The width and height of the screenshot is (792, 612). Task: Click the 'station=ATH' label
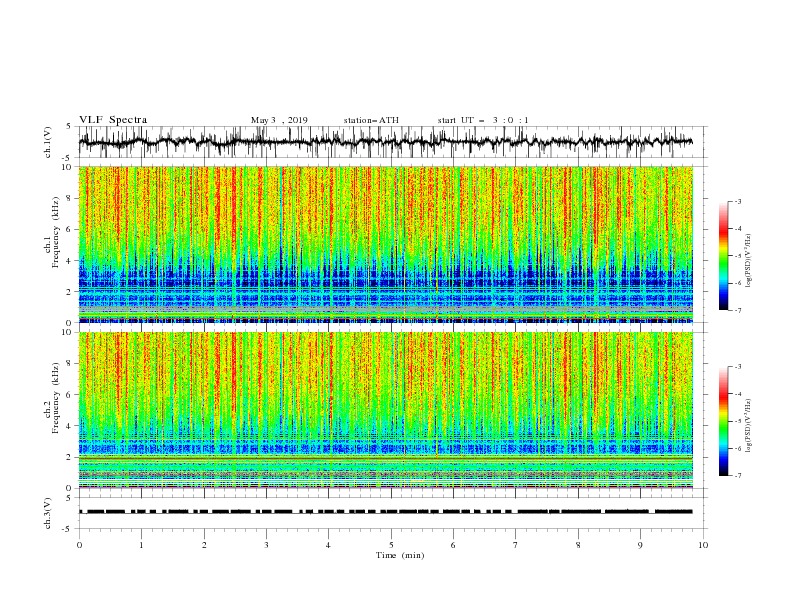(371, 120)
